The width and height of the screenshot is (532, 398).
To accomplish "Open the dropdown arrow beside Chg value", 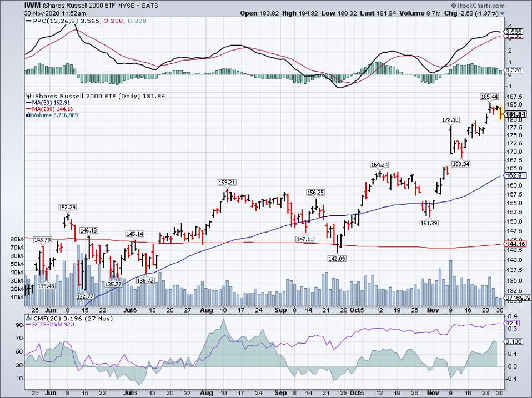I will coord(502,13).
